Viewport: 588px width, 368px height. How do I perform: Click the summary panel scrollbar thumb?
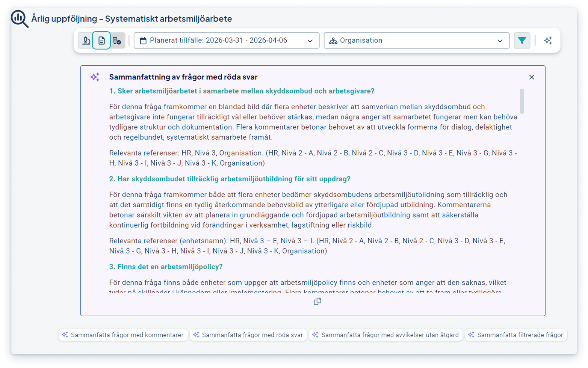point(522,101)
